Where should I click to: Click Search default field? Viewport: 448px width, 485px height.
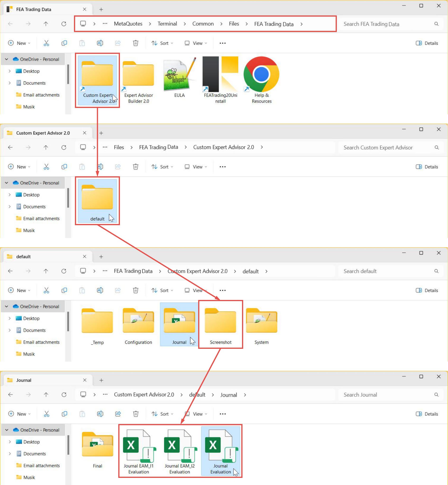coord(391,271)
